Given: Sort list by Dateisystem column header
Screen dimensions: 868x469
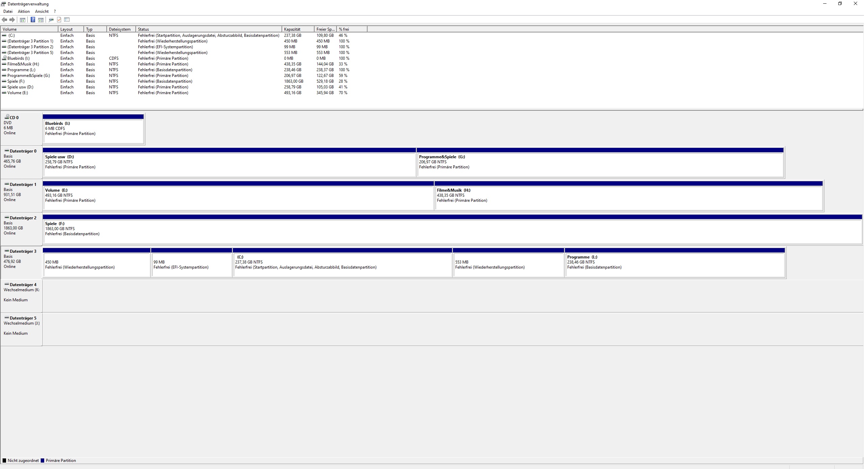Looking at the screenshot, I should (x=120, y=29).
